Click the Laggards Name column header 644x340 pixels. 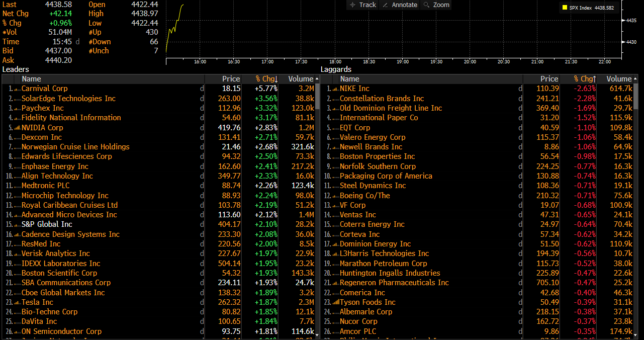(349, 79)
